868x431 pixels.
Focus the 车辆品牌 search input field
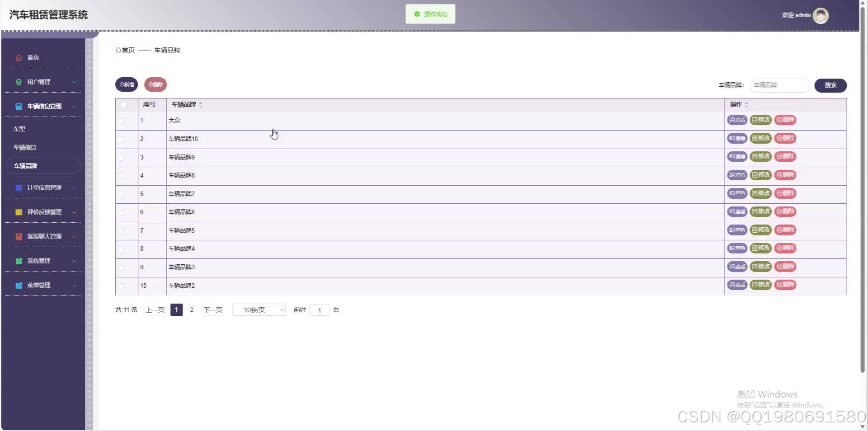click(779, 85)
